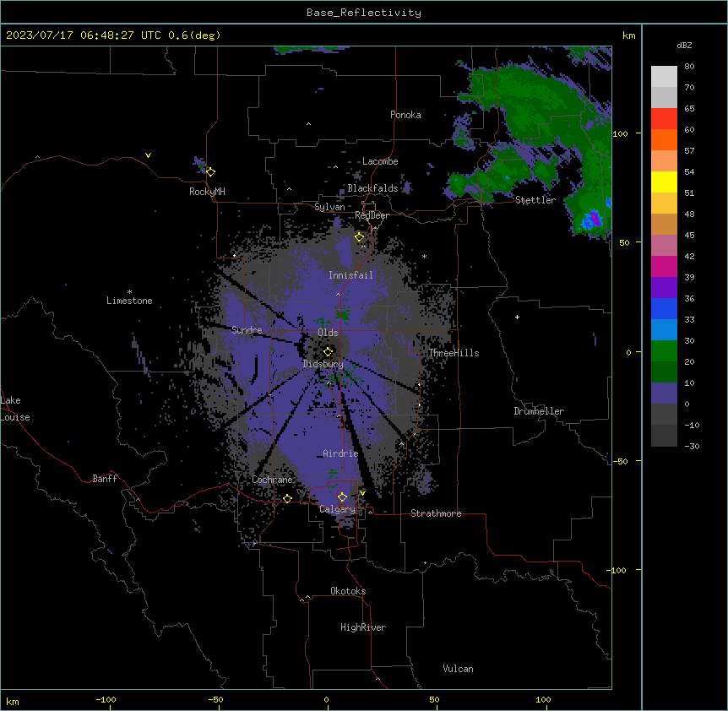Click the dusty pink swatch between 45 and 42

[x=664, y=246]
